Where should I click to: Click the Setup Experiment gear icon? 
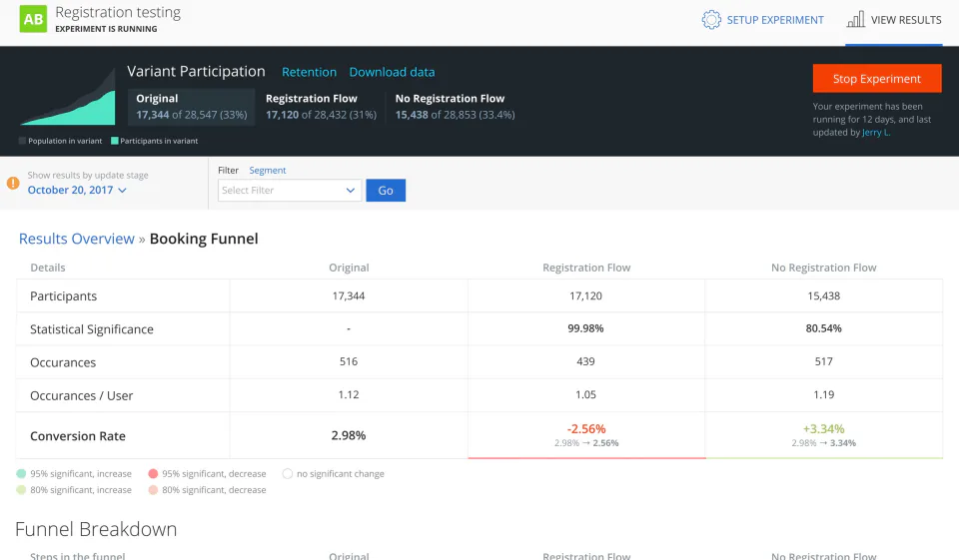tap(711, 20)
